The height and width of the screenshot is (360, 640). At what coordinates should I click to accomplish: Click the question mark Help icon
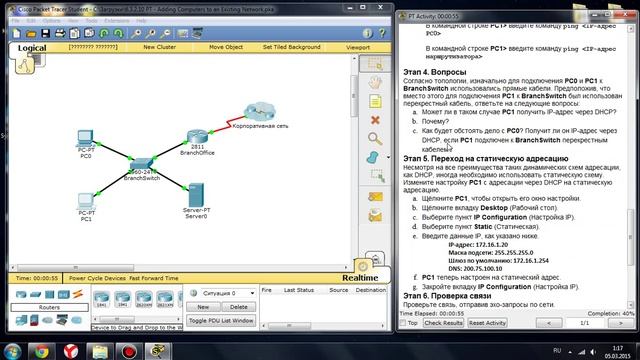point(382,33)
